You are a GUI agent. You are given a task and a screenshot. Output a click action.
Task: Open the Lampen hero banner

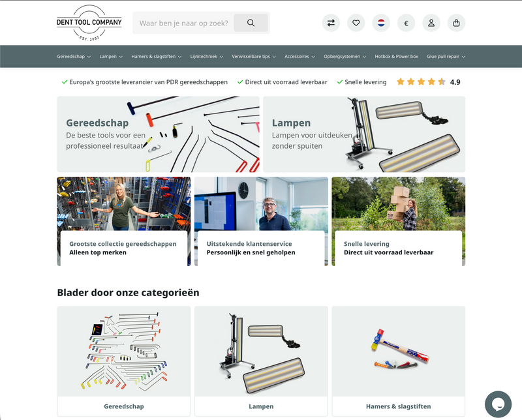click(x=364, y=134)
